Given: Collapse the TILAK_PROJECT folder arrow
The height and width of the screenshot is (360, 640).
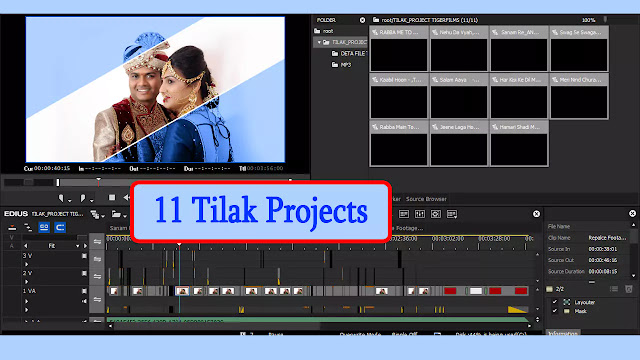Looking at the screenshot, I should click(x=319, y=42).
